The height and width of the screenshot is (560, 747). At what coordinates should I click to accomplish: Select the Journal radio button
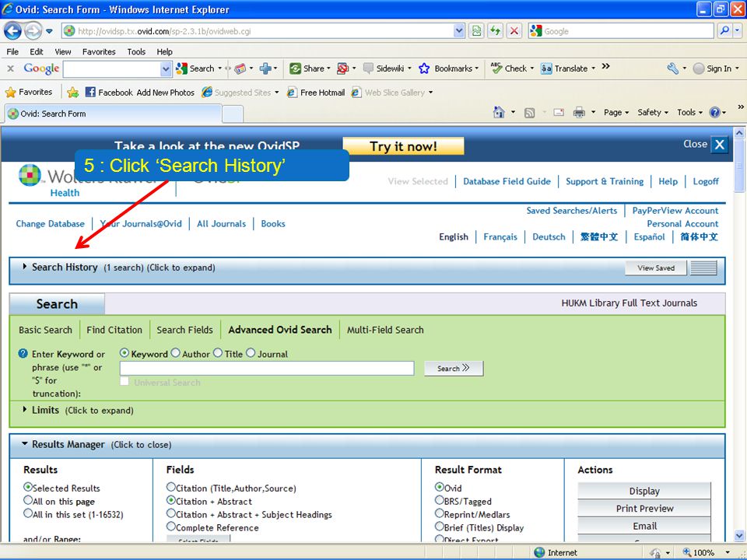[x=251, y=353]
